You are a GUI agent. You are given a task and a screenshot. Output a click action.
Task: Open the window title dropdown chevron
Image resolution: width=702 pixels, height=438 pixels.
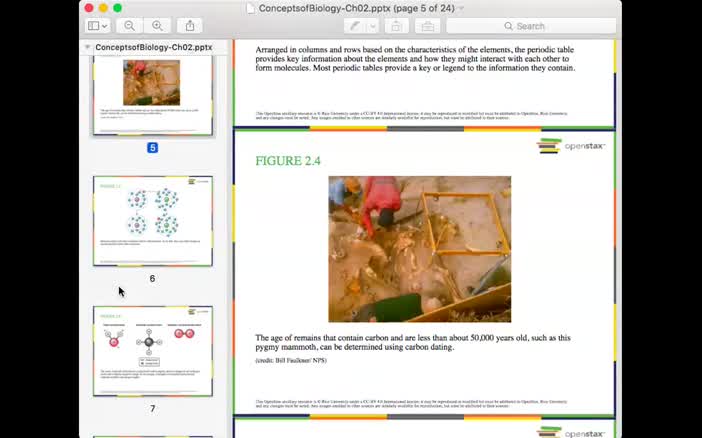tap(461, 9)
